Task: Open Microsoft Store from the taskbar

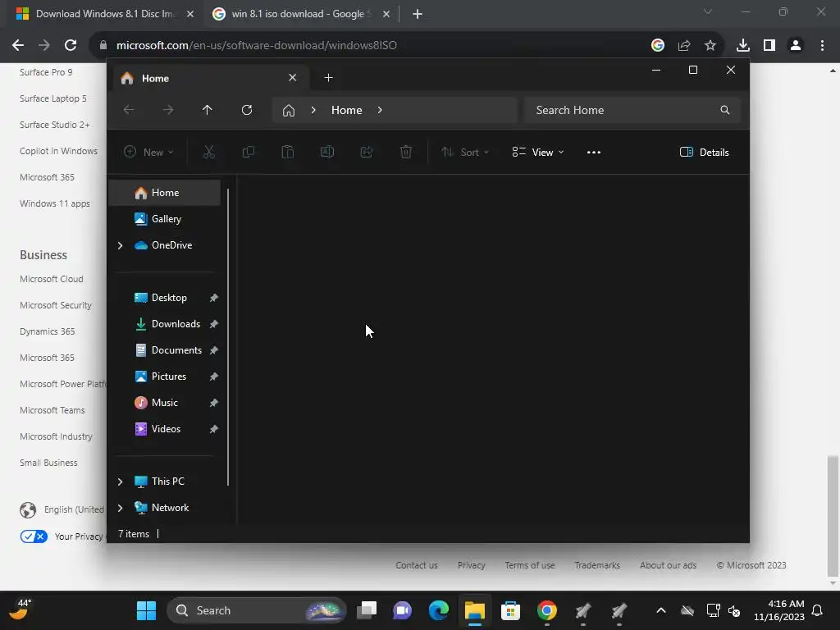Action: (510, 610)
